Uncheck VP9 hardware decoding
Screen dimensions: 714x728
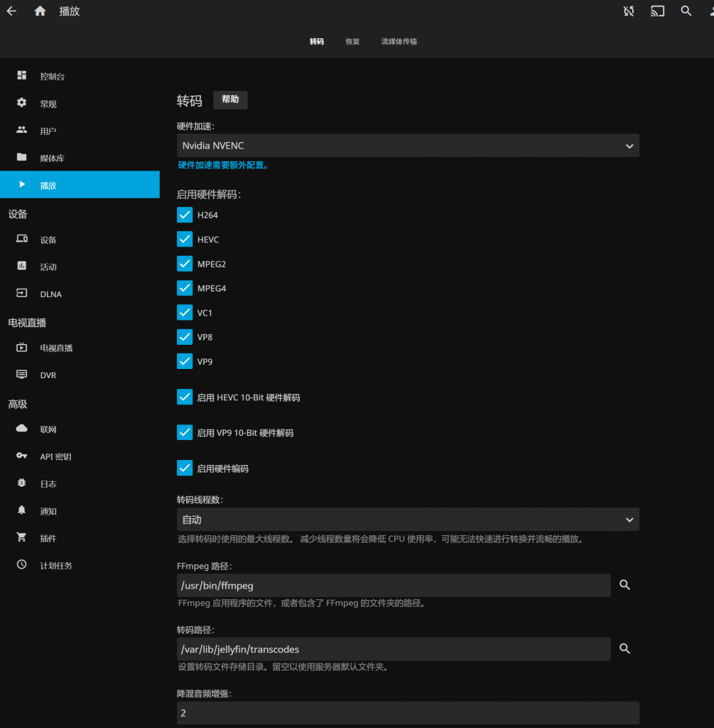tap(184, 361)
